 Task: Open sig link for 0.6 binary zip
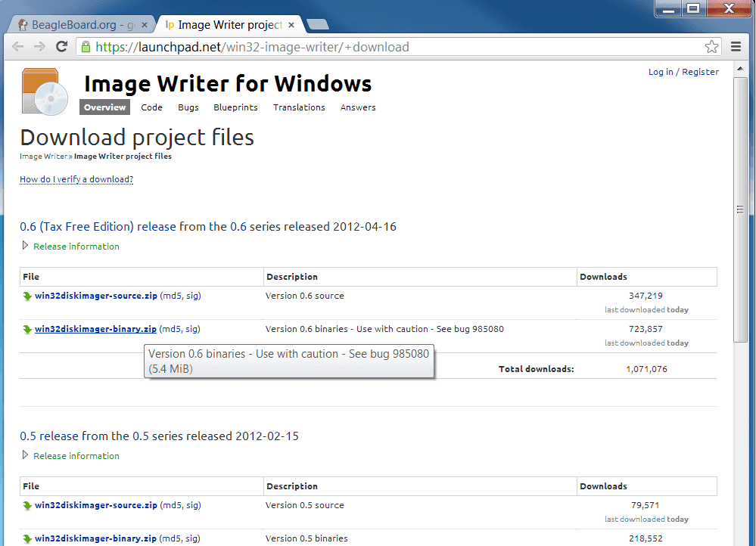(x=191, y=329)
